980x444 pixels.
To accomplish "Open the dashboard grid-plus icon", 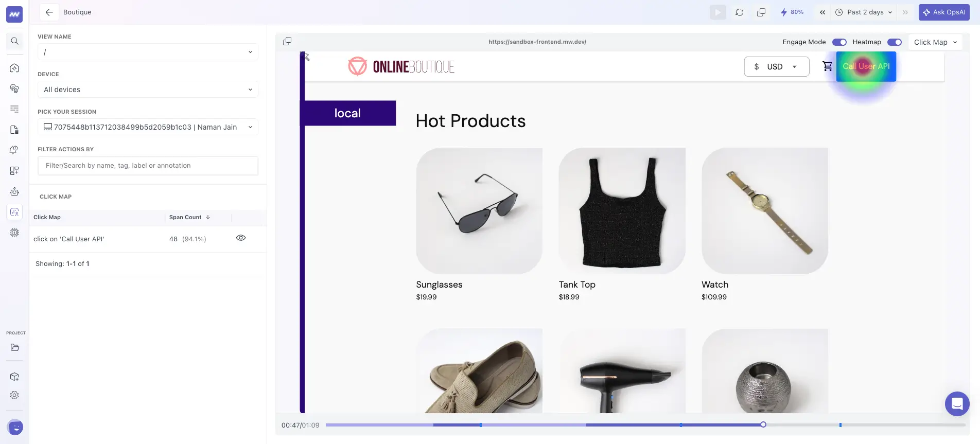I will click(x=14, y=171).
